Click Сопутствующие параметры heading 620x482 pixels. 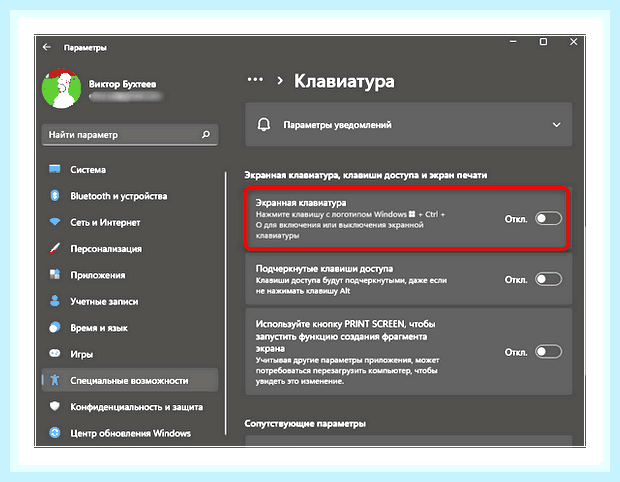pos(305,423)
